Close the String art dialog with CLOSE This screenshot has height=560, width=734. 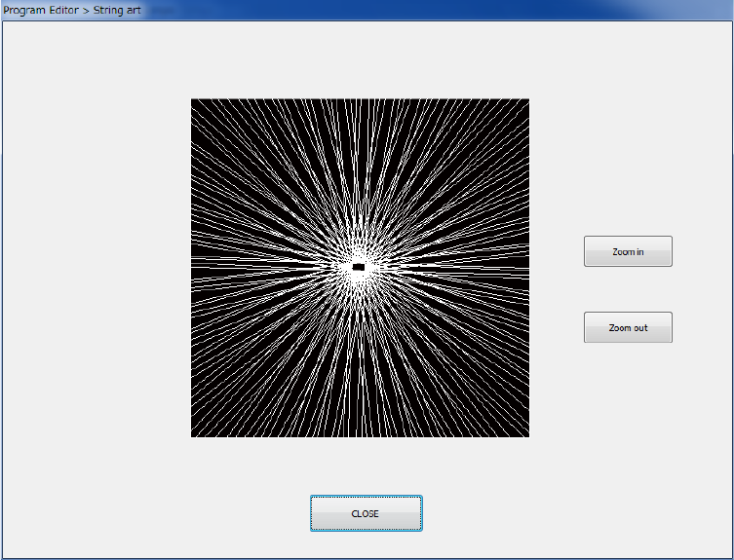(366, 513)
